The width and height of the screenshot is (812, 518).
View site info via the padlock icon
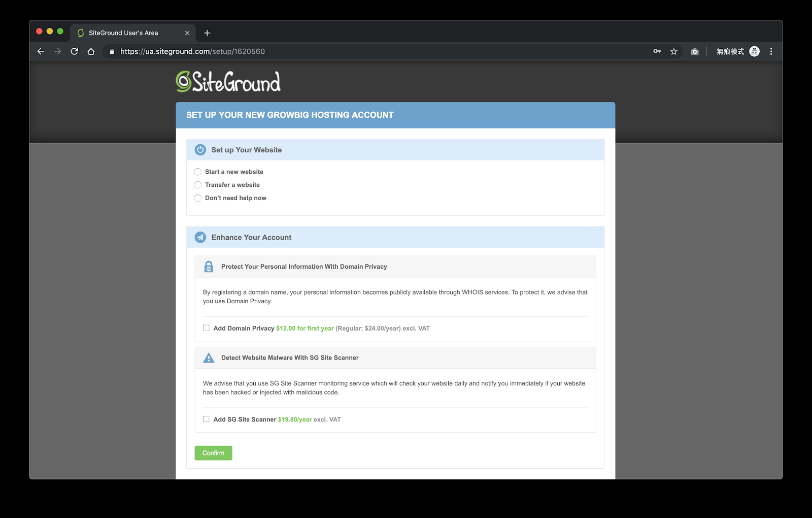[112, 51]
